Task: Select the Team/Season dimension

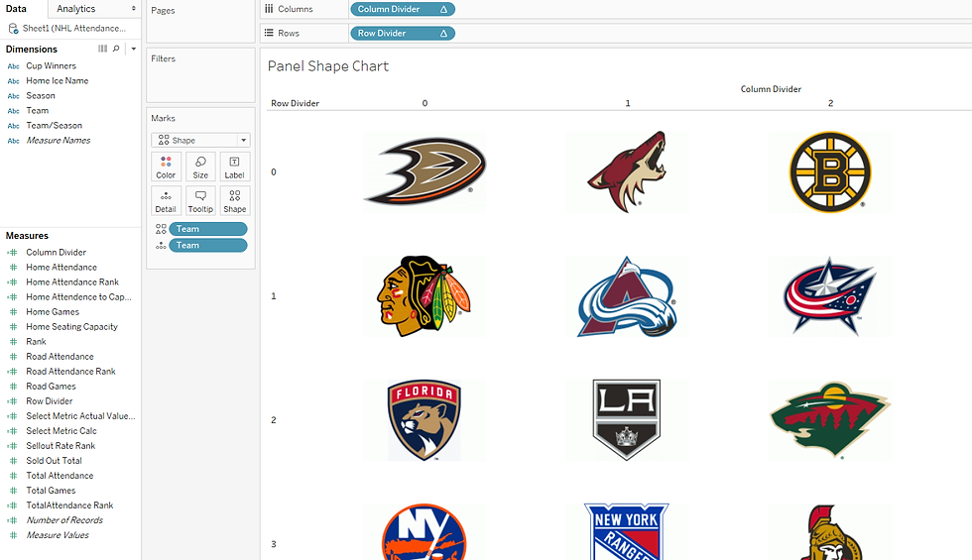Action: click(54, 125)
